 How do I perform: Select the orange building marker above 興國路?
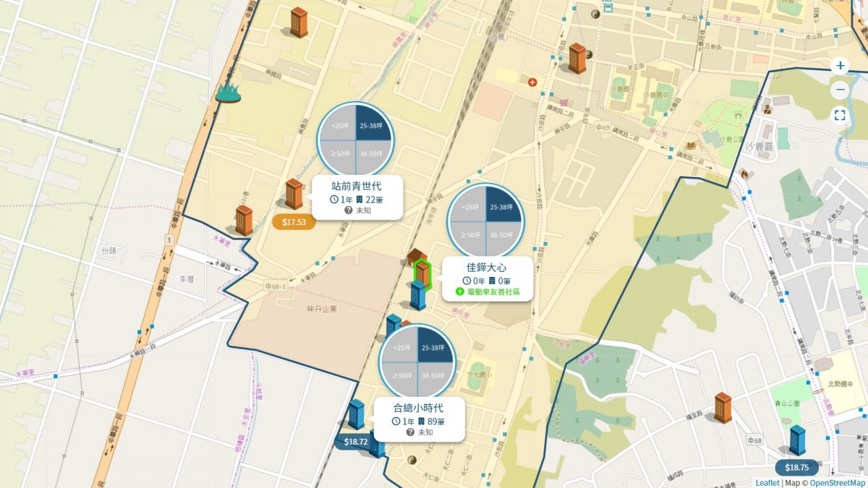[x=299, y=22]
